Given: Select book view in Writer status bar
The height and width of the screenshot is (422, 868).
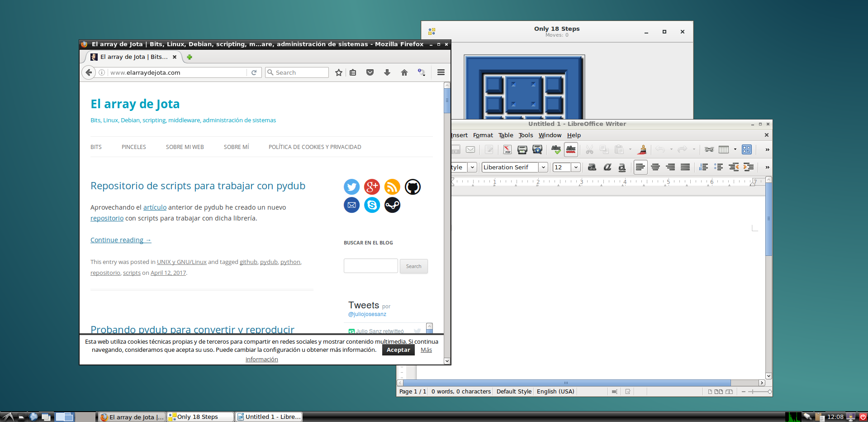Looking at the screenshot, I should (729, 392).
